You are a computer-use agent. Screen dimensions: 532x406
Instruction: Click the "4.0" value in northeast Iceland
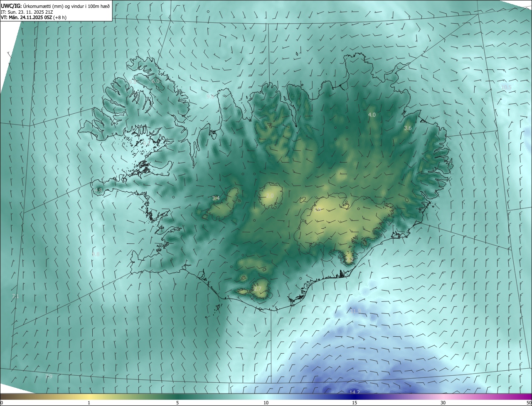372,115
